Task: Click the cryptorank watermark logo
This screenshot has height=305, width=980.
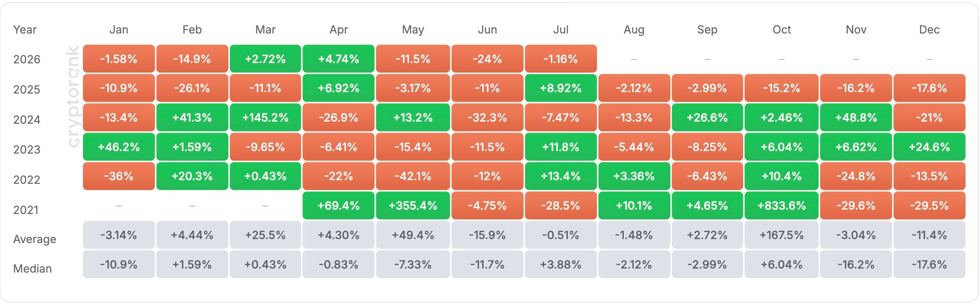Action: [73, 97]
